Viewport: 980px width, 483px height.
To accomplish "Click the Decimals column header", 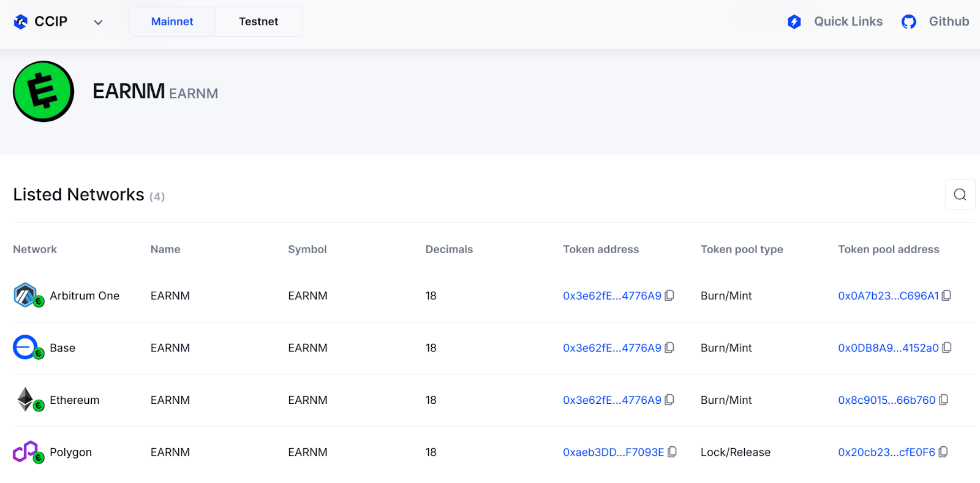I will click(449, 249).
